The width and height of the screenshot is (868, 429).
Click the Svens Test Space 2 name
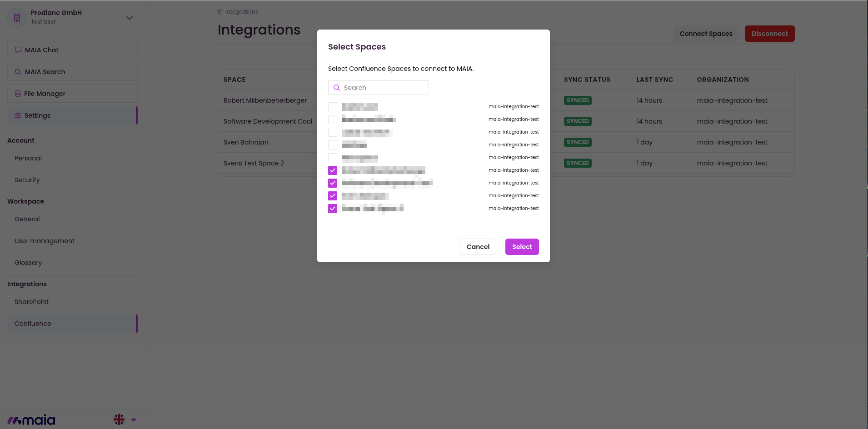[x=254, y=163]
